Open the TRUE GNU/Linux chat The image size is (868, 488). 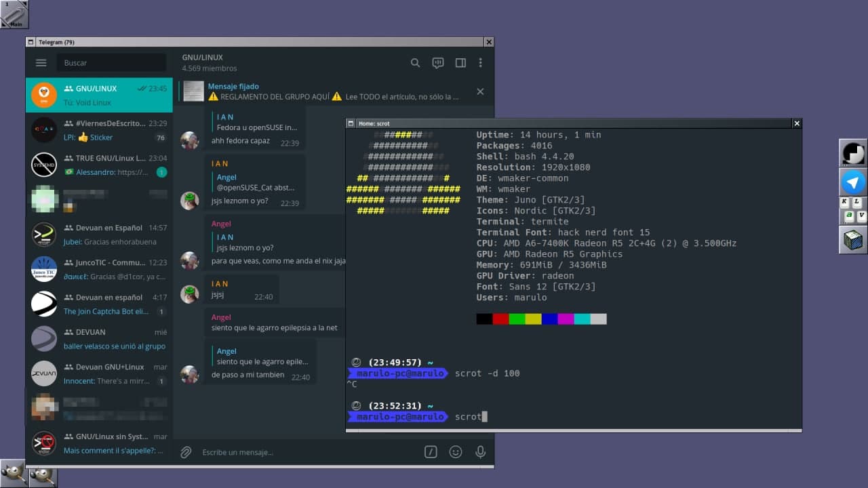[x=99, y=165]
